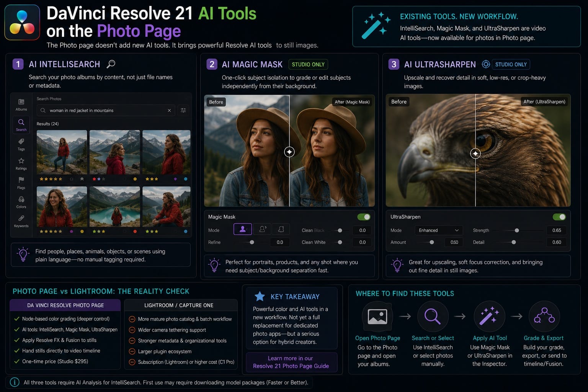Viewport: 588px width, 392px height.
Task: Click the Larger plugin ecosystem row
Action: [x=160, y=351]
